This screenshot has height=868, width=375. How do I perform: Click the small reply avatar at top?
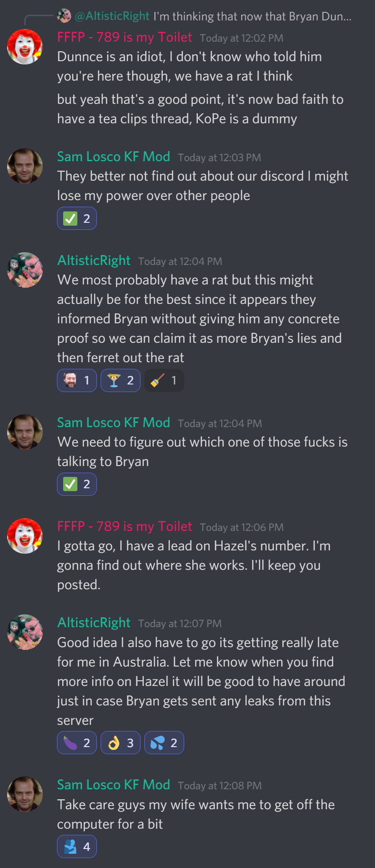(64, 16)
